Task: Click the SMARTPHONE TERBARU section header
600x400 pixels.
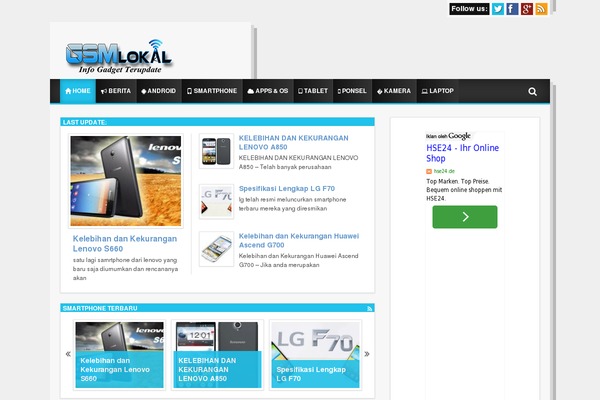Action: pos(217,308)
